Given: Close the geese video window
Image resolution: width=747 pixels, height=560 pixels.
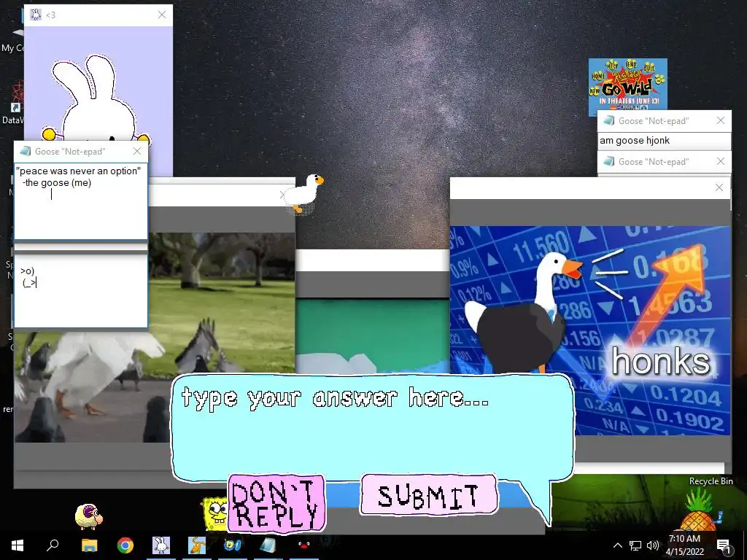Looking at the screenshot, I should [282, 195].
